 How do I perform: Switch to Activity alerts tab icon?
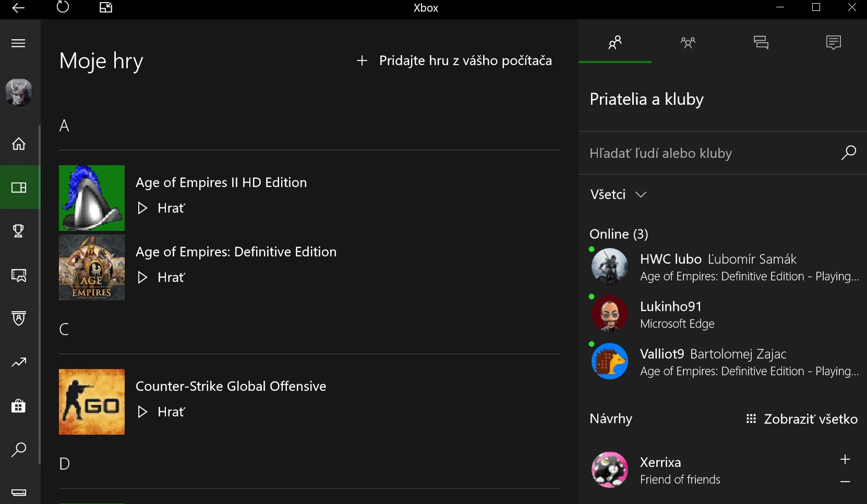[x=834, y=42]
